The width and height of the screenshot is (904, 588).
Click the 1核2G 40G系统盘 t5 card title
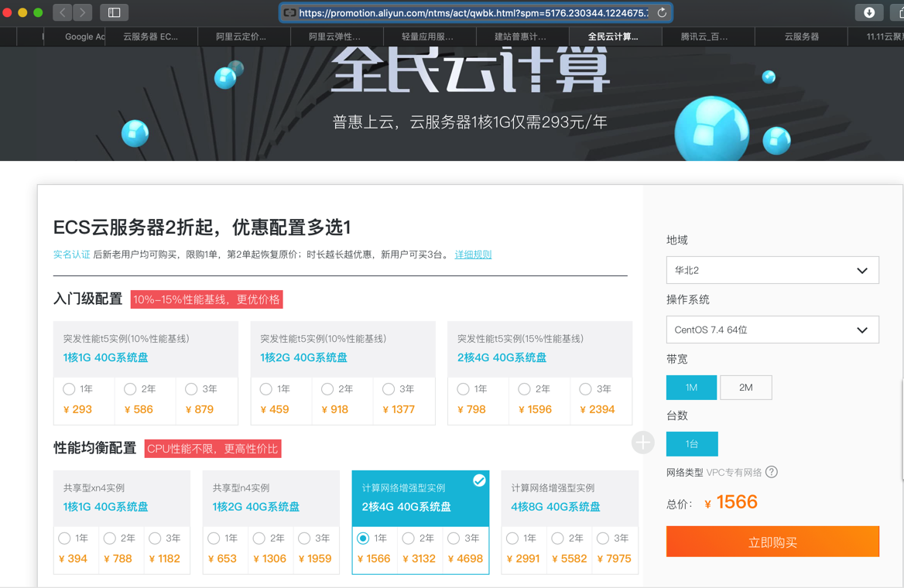pyautogui.click(x=304, y=357)
